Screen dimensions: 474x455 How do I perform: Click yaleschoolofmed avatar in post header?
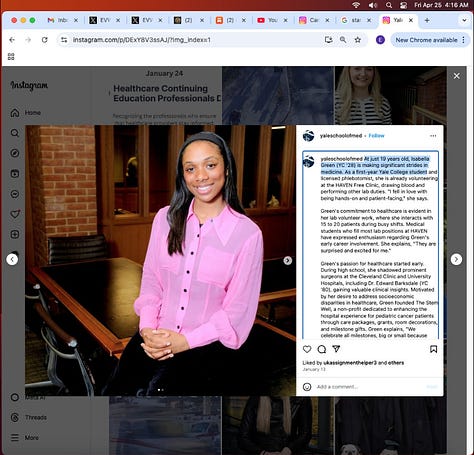coord(309,136)
